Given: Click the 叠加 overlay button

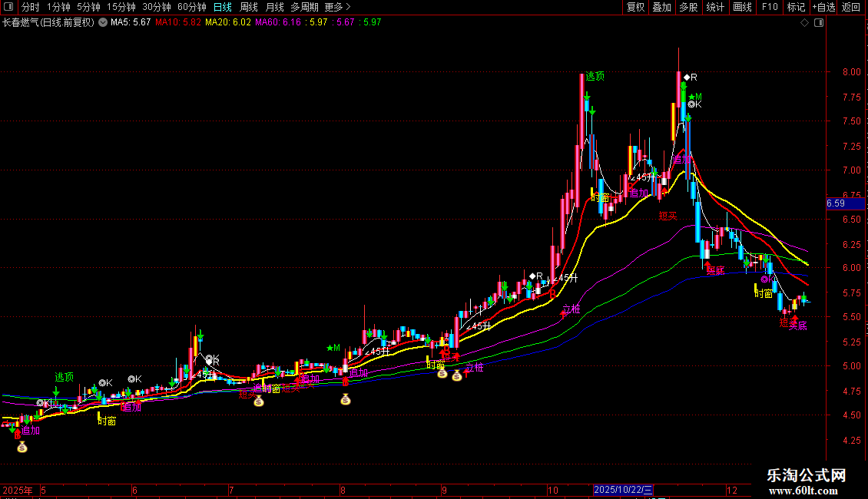Looking at the screenshot, I should [661, 7].
